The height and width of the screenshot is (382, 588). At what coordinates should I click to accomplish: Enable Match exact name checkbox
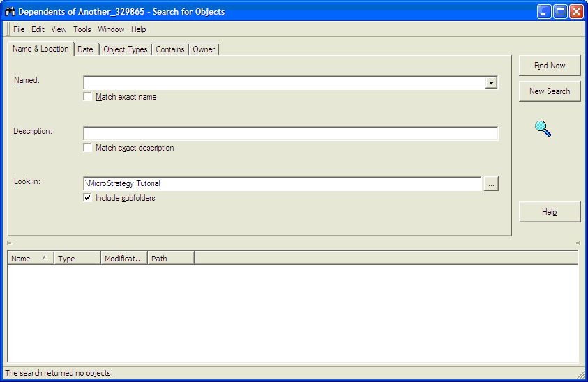88,97
